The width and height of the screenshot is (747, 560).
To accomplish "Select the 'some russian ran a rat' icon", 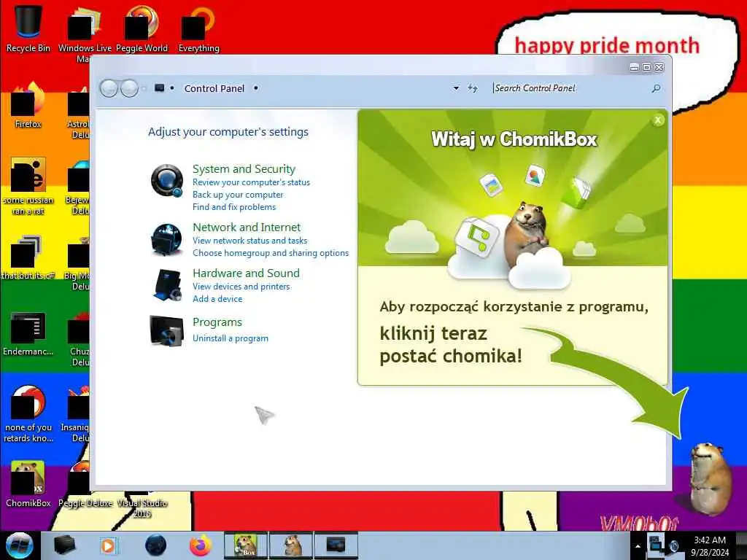I will (x=28, y=187).
